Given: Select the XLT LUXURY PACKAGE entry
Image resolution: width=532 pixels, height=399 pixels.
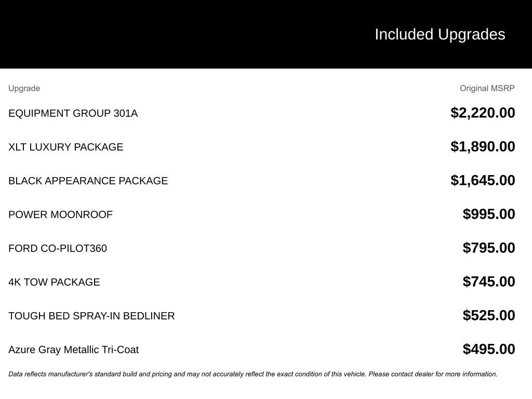Looking at the screenshot, I should [x=66, y=147].
